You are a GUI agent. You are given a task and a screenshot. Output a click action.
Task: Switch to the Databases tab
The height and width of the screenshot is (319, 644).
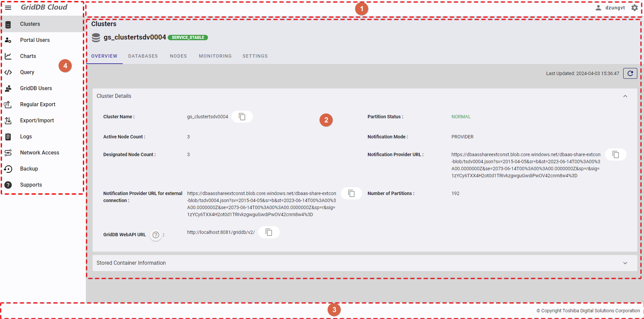(143, 56)
